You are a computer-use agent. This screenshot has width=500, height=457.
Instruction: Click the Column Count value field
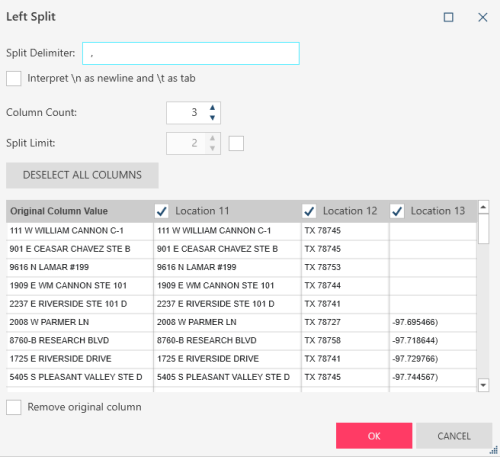point(187,113)
